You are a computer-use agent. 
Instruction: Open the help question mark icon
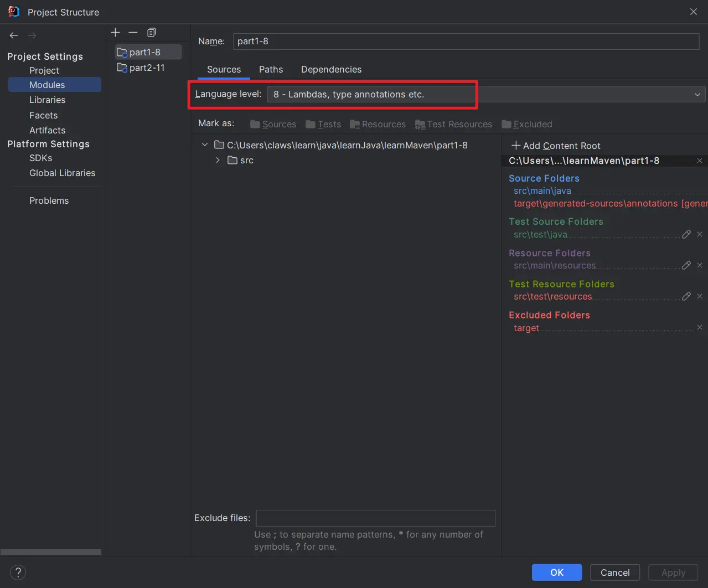(18, 572)
